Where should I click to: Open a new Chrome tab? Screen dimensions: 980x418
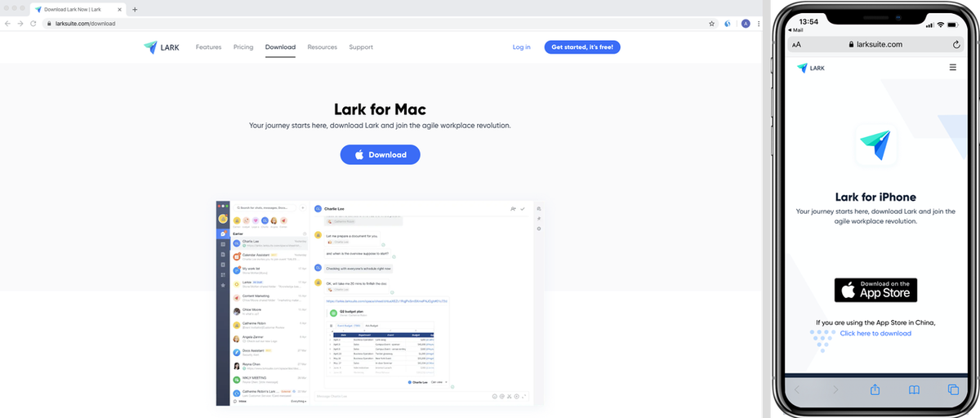(135, 9)
